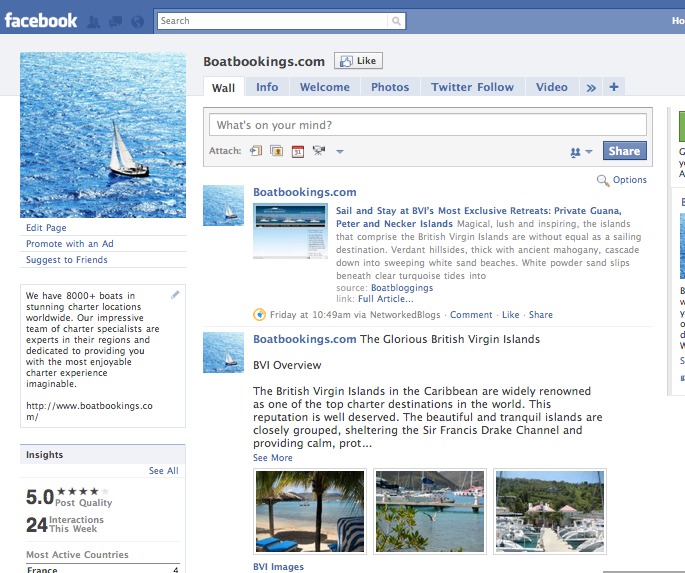The width and height of the screenshot is (685, 573).
Task: Open wall Options link
Action: click(630, 180)
